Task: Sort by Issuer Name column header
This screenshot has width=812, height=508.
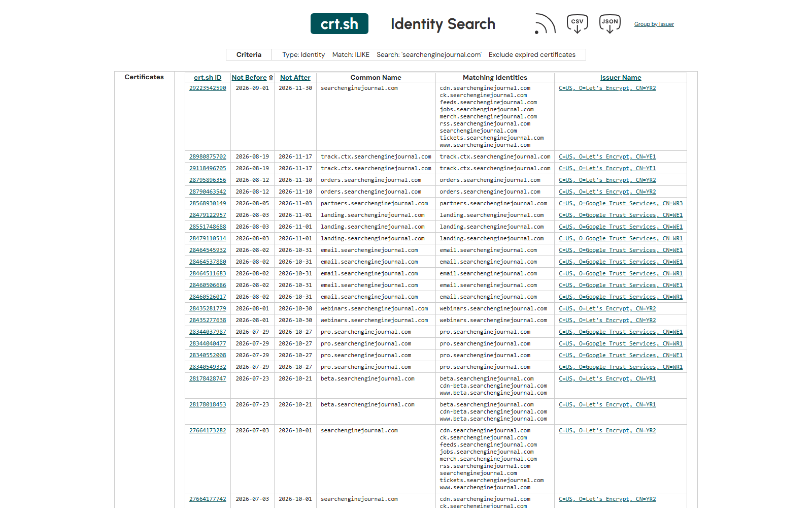Action: point(621,78)
